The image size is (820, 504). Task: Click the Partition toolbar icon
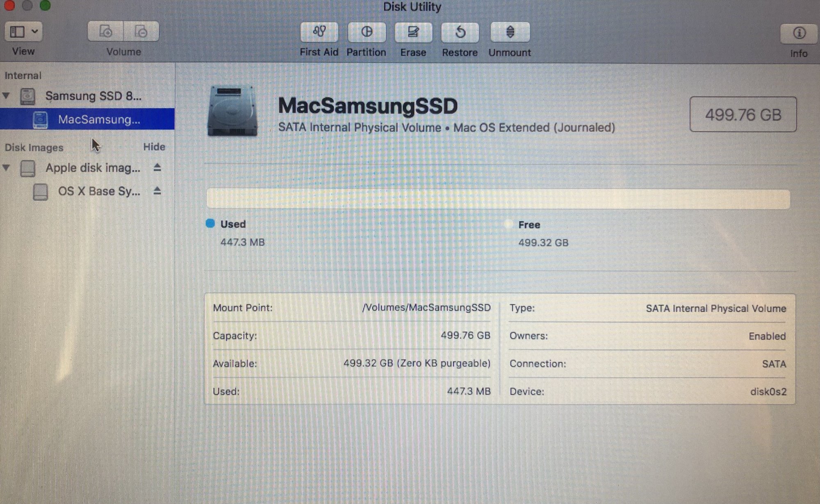pyautogui.click(x=367, y=32)
